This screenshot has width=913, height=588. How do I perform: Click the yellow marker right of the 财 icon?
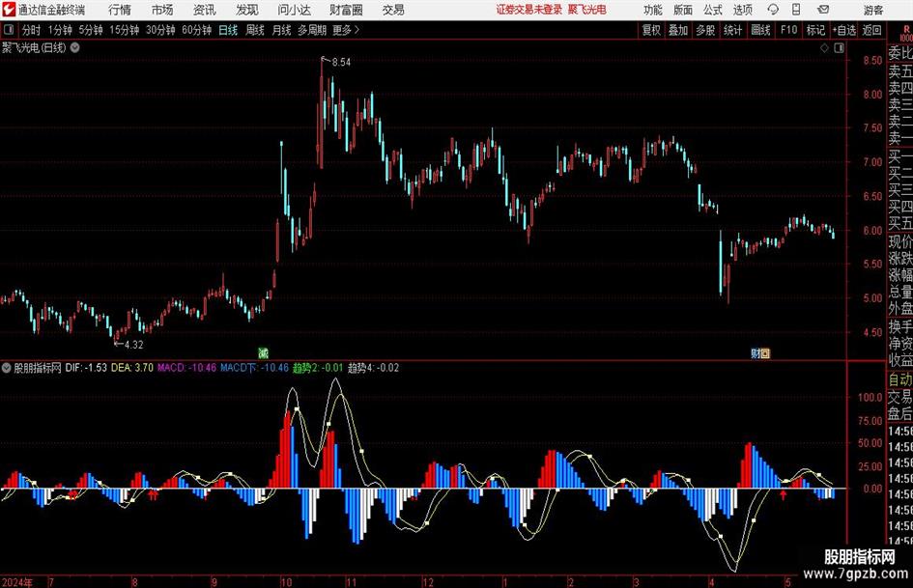pyautogui.click(x=766, y=352)
